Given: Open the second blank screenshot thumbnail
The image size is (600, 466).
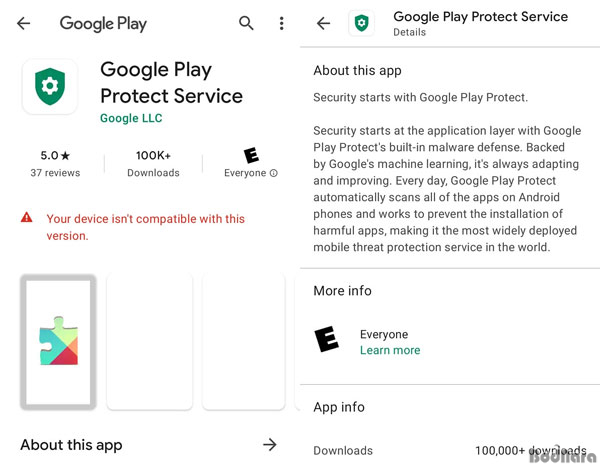Looking at the screenshot, I should coord(150,342).
